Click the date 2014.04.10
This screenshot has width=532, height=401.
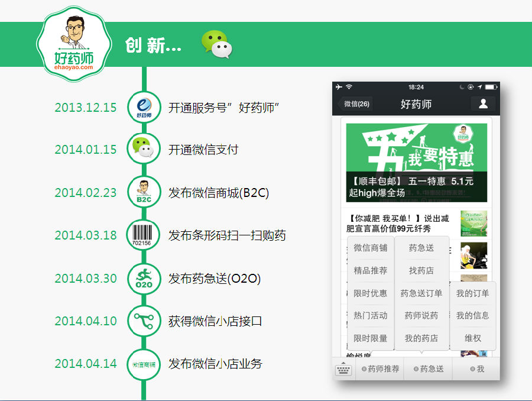click(x=86, y=321)
